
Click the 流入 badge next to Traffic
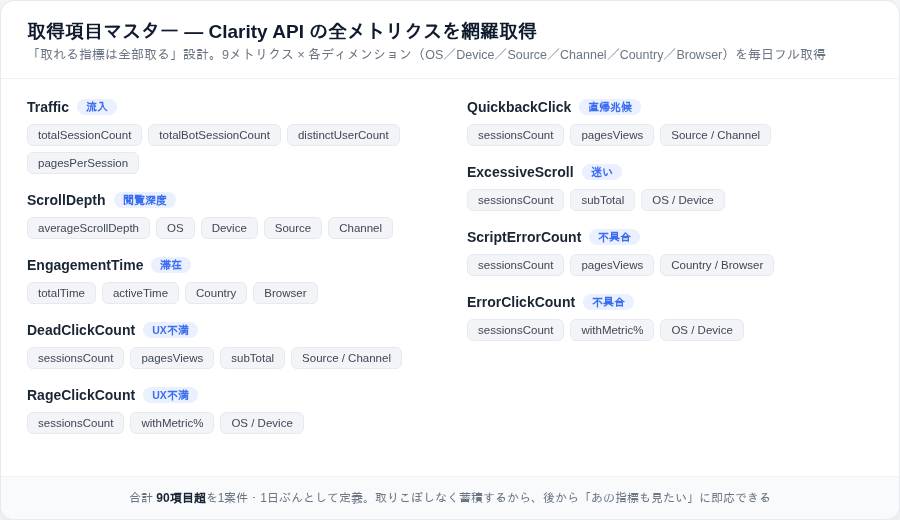tap(96, 107)
